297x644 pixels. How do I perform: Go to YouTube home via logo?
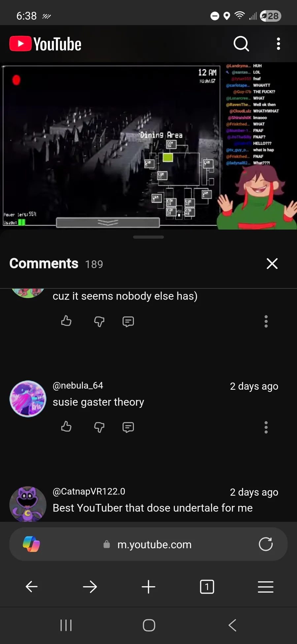coord(46,44)
